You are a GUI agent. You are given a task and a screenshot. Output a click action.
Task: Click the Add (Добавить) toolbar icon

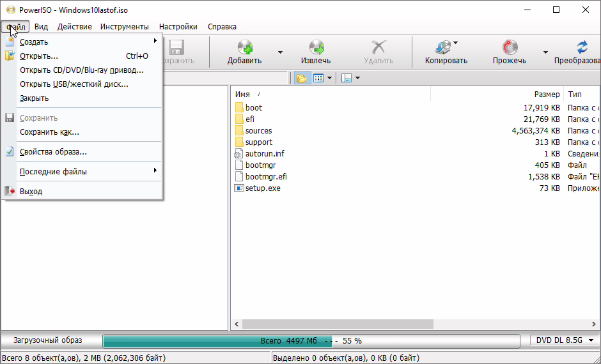point(245,48)
